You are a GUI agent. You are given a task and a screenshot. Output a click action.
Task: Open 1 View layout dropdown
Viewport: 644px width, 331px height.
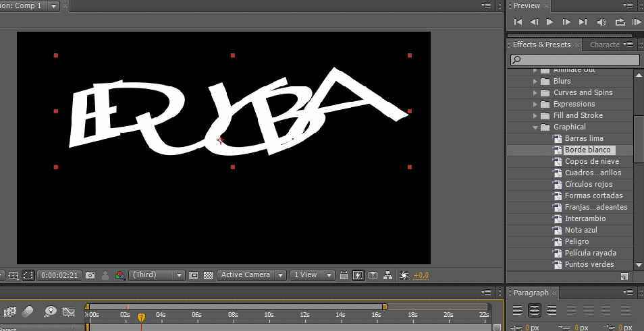pyautogui.click(x=312, y=275)
